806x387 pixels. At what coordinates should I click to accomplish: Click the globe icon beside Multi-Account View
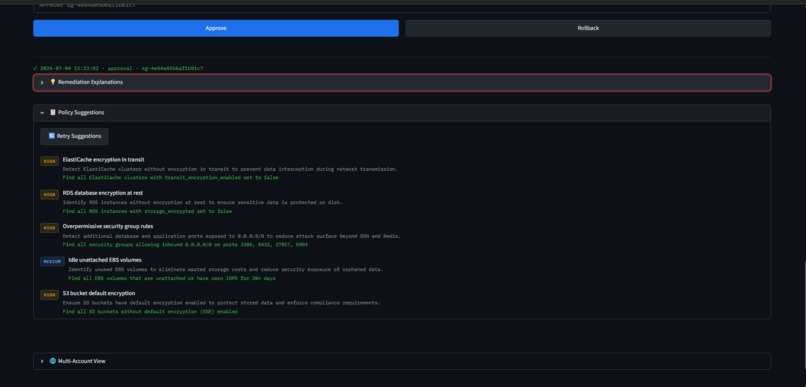[52, 361]
